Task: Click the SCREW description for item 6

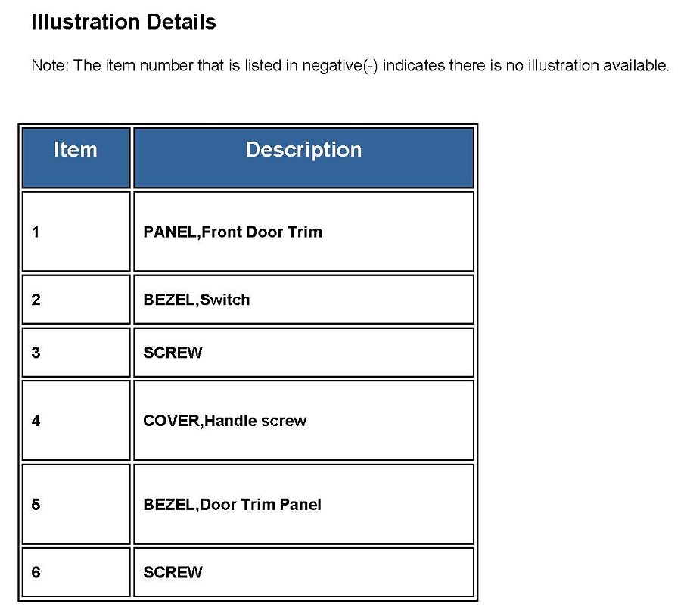Action: coord(173,572)
